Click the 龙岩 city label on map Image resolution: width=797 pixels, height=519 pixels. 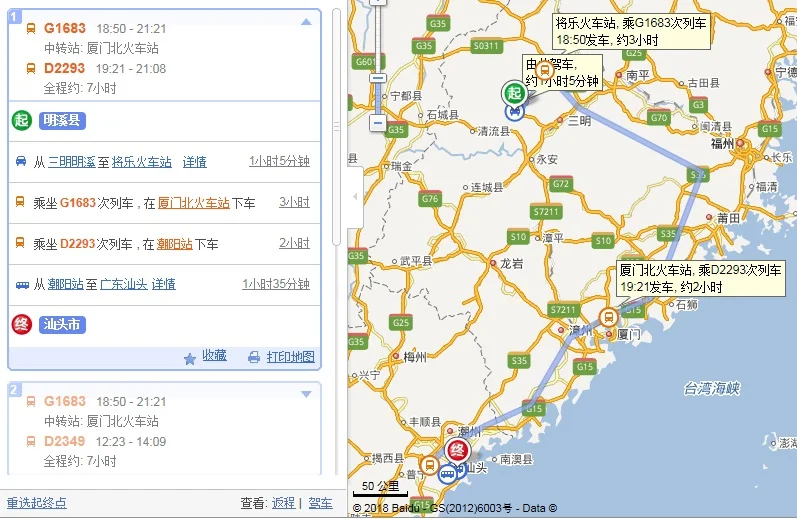coord(511,263)
